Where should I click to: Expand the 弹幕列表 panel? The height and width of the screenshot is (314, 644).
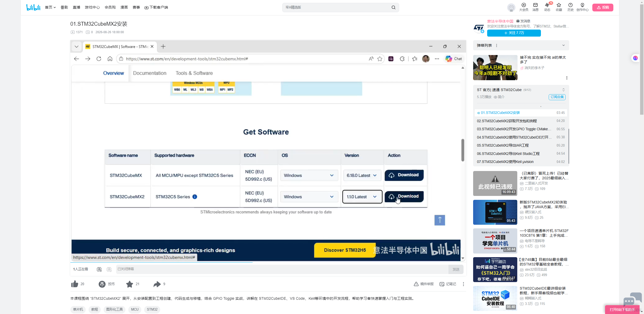563,45
